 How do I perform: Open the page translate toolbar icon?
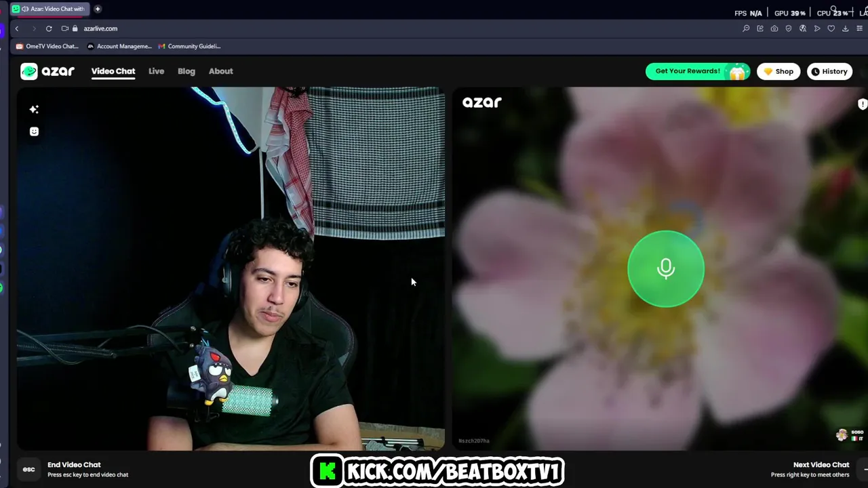(803, 28)
